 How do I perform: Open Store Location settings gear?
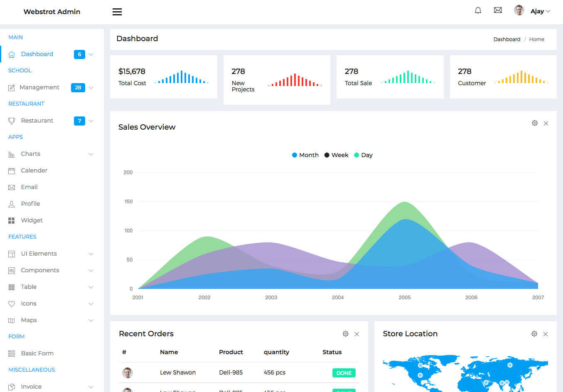click(x=534, y=334)
